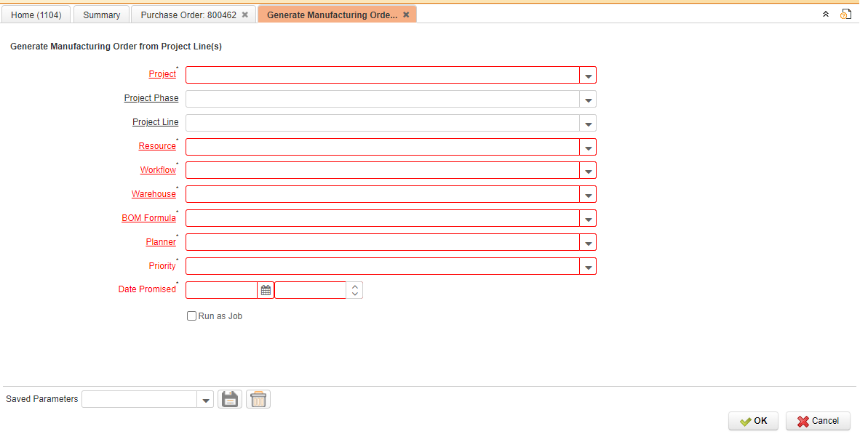
Task: Follow the BOM Formula label link
Action: 148,218
